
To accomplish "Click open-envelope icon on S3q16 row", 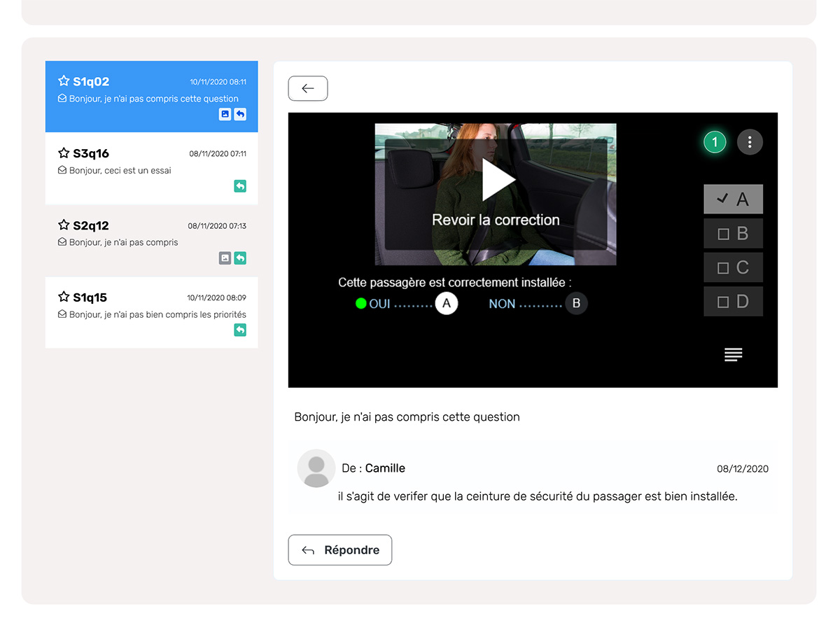I will 62,170.
